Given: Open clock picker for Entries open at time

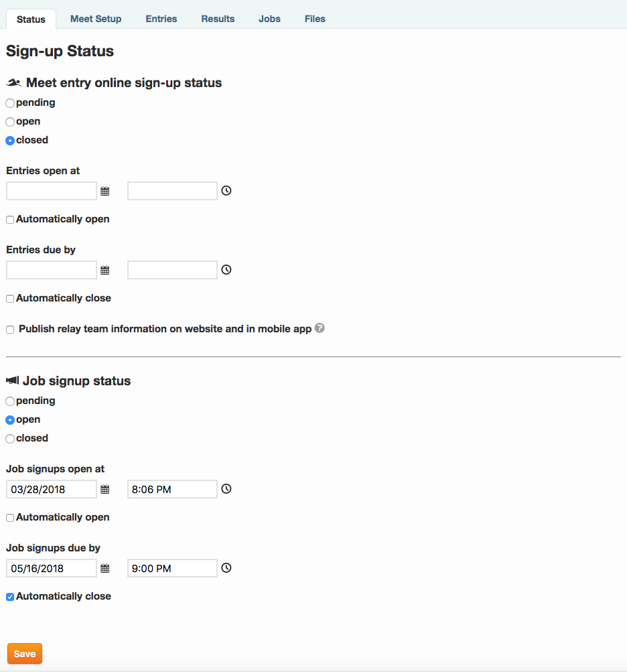Looking at the screenshot, I should point(226,191).
